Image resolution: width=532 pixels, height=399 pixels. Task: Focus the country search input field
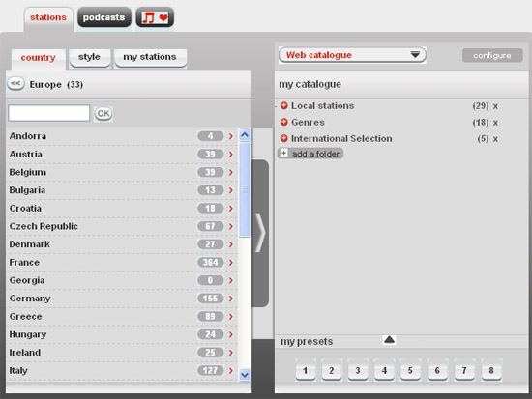[49, 113]
